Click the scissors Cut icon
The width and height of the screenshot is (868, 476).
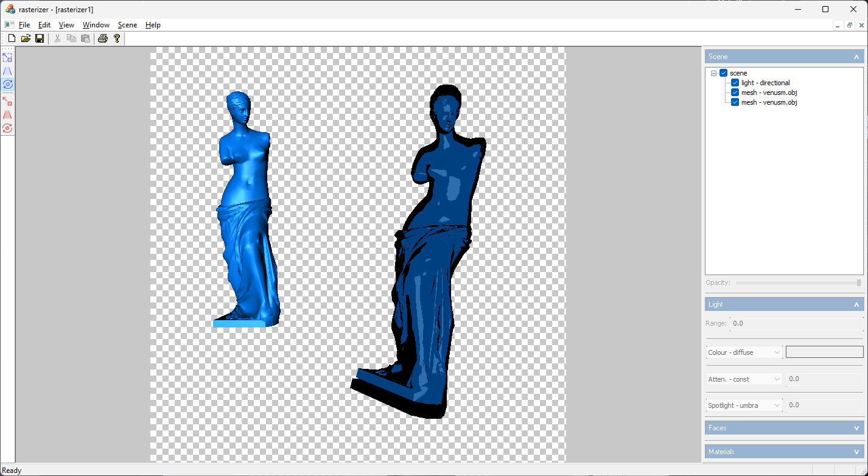point(58,38)
